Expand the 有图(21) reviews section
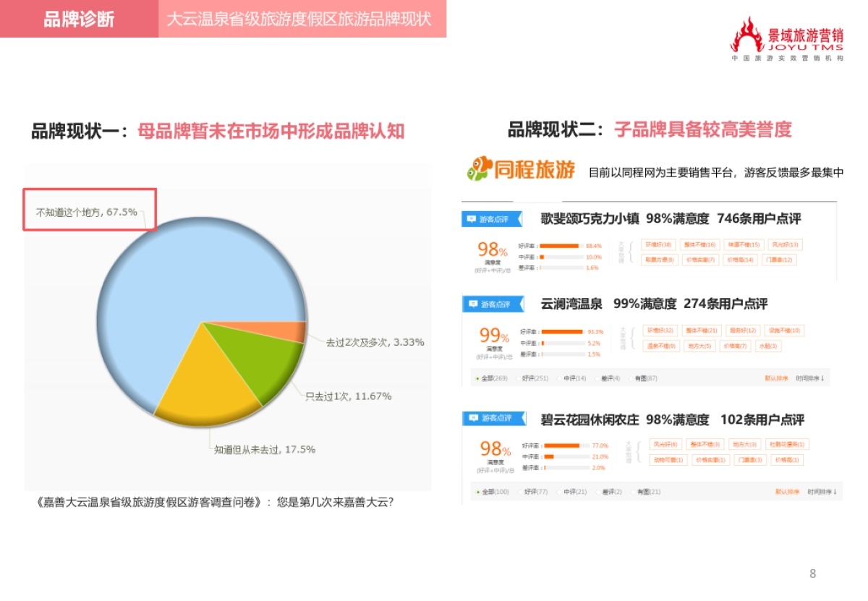The height and width of the screenshot is (601, 868). click(x=646, y=492)
